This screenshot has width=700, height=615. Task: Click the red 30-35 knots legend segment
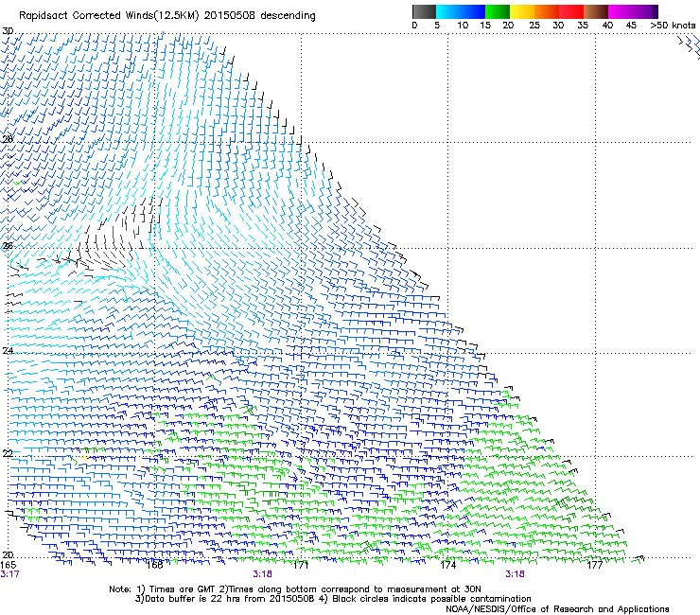pos(571,11)
